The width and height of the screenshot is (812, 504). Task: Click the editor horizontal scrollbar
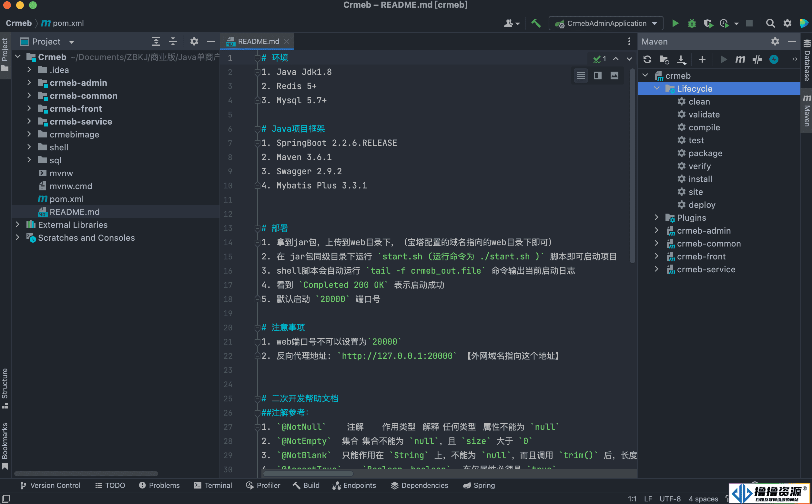pyautogui.click(x=308, y=474)
